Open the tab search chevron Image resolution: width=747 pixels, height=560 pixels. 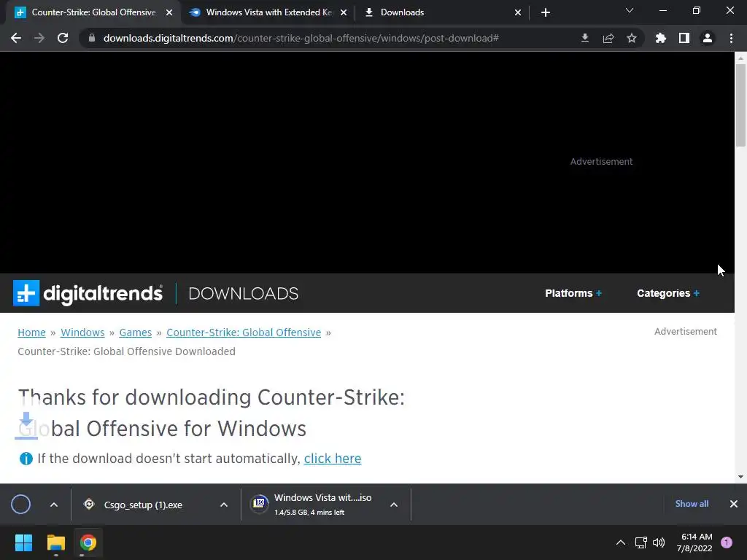pyautogui.click(x=630, y=10)
